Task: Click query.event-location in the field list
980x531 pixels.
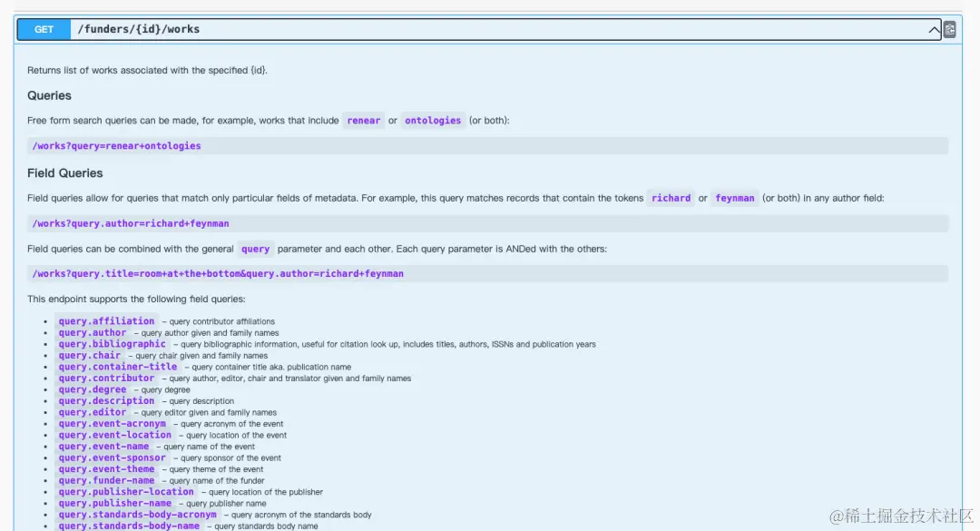Action: click(115, 435)
